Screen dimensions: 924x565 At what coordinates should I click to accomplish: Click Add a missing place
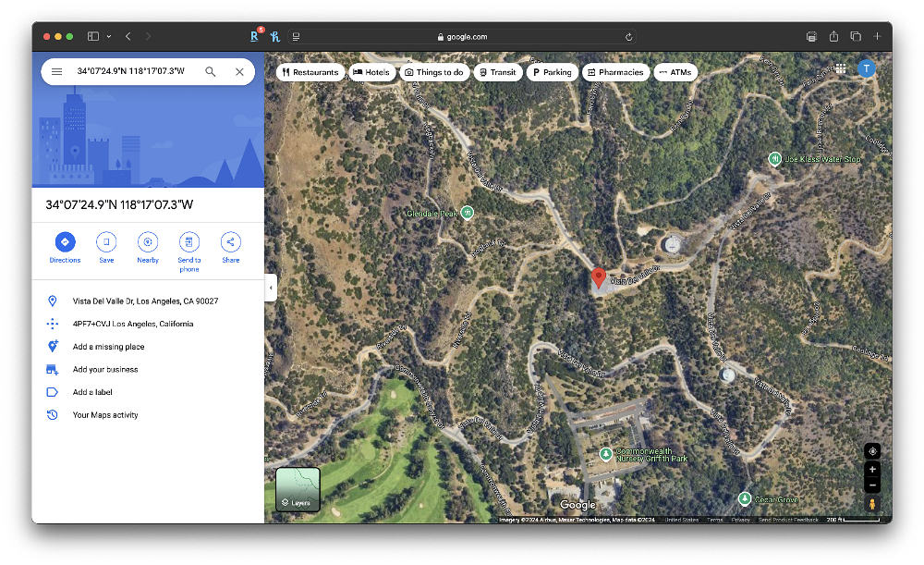click(108, 347)
